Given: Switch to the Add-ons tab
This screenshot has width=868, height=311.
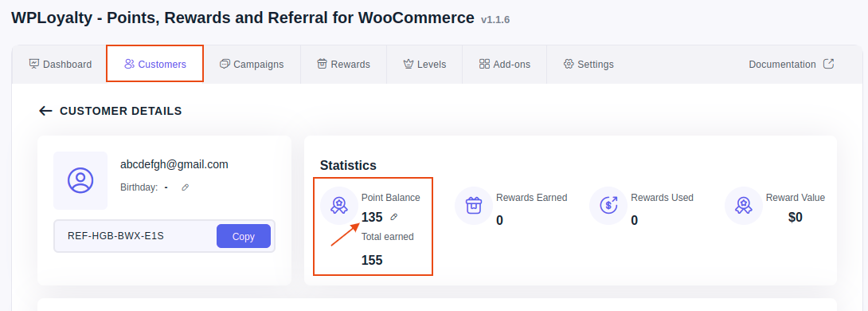Looking at the screenshot, I should 504,65.
